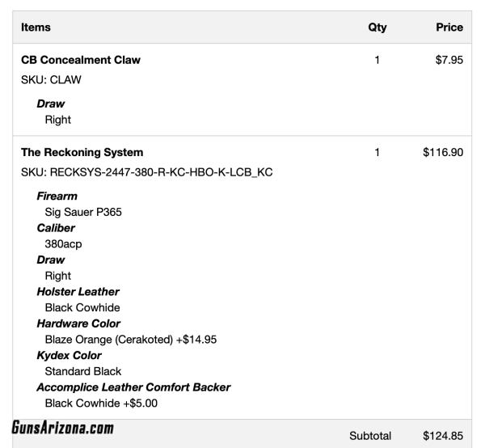This screenshot has height=448, width=485.
Task: Click the Sig Sauer P365 value
Action: (x=83, y=212)
